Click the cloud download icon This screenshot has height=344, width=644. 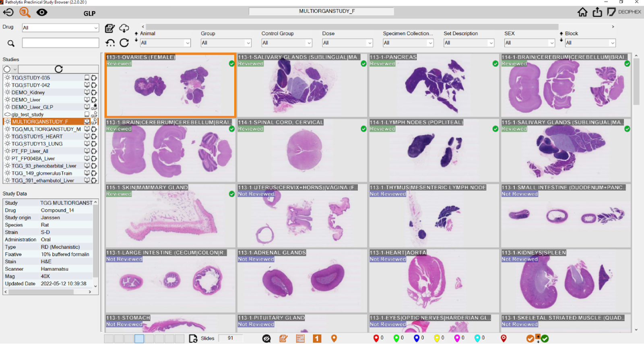pos(124,28)
